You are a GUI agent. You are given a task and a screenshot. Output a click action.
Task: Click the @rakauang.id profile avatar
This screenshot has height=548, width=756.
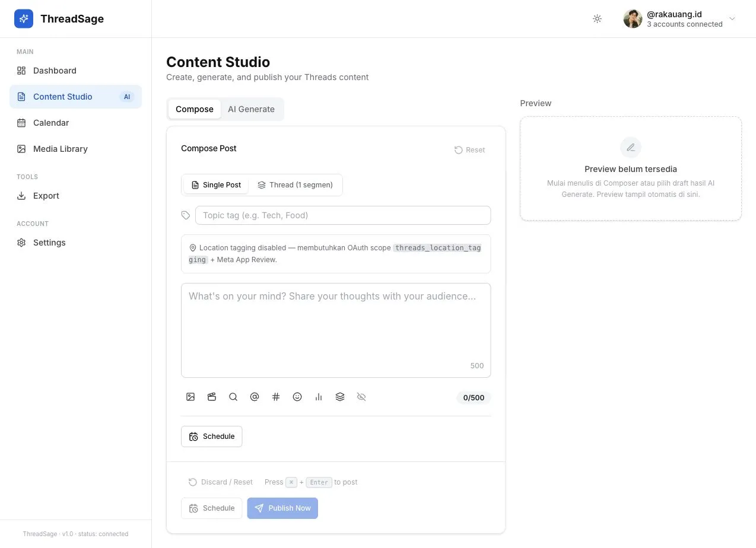click(633, 19)
